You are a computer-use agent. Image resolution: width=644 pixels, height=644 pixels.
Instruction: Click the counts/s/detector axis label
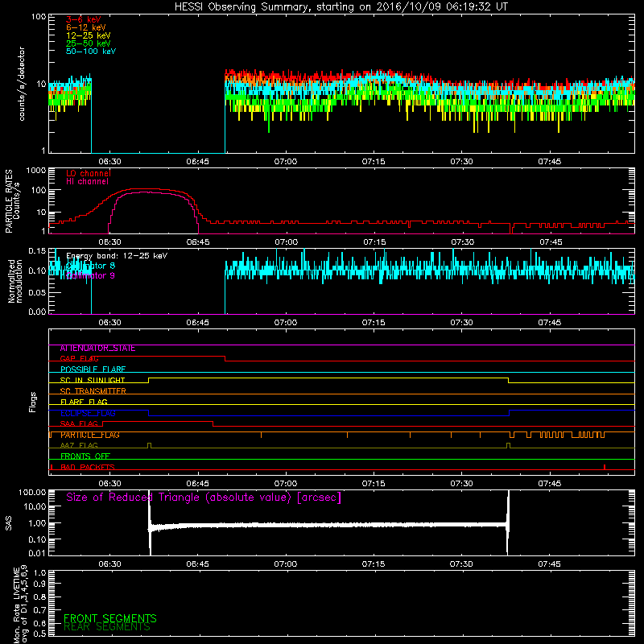(22, 84)
